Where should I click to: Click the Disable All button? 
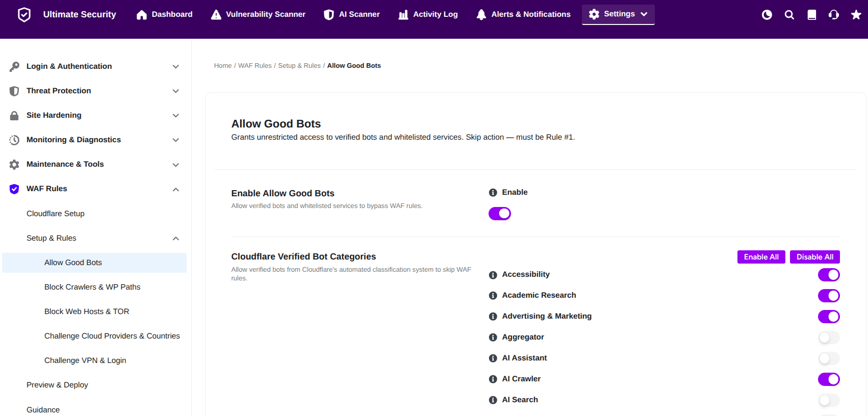pyautogui.click(x=815, y=257)
